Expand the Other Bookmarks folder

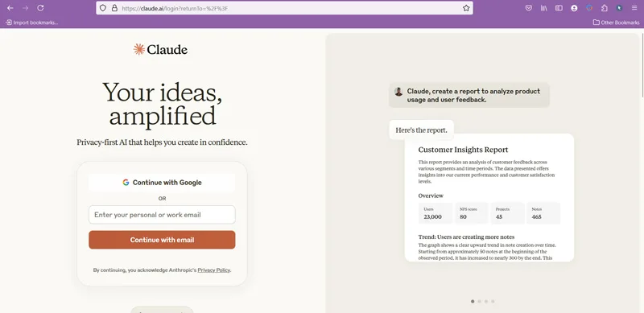tap(616, 23)
